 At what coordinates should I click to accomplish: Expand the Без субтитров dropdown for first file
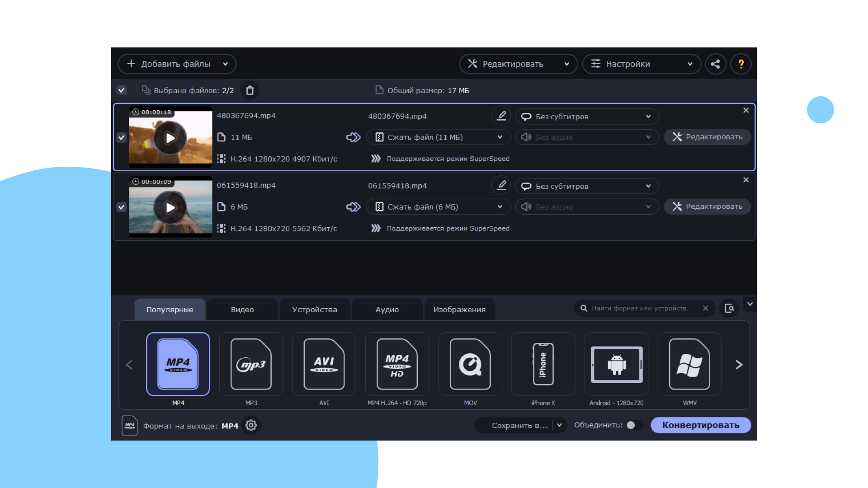650,116
